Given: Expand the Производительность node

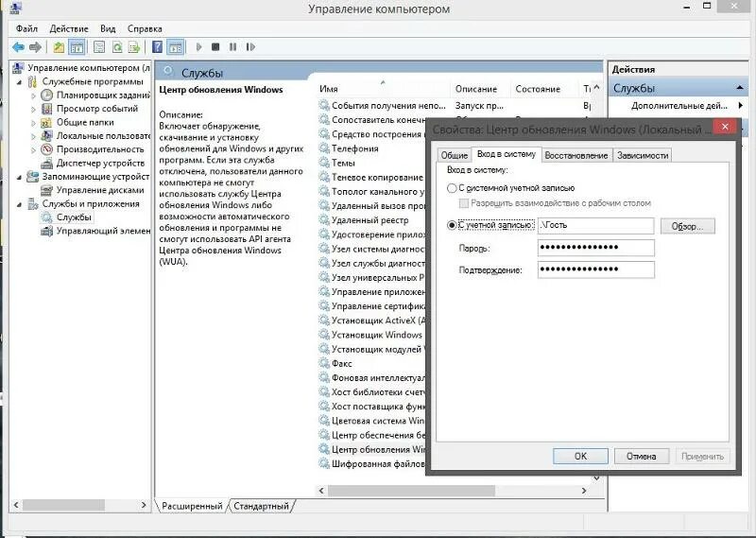Looking at the screenshot, I should point(33,149).
